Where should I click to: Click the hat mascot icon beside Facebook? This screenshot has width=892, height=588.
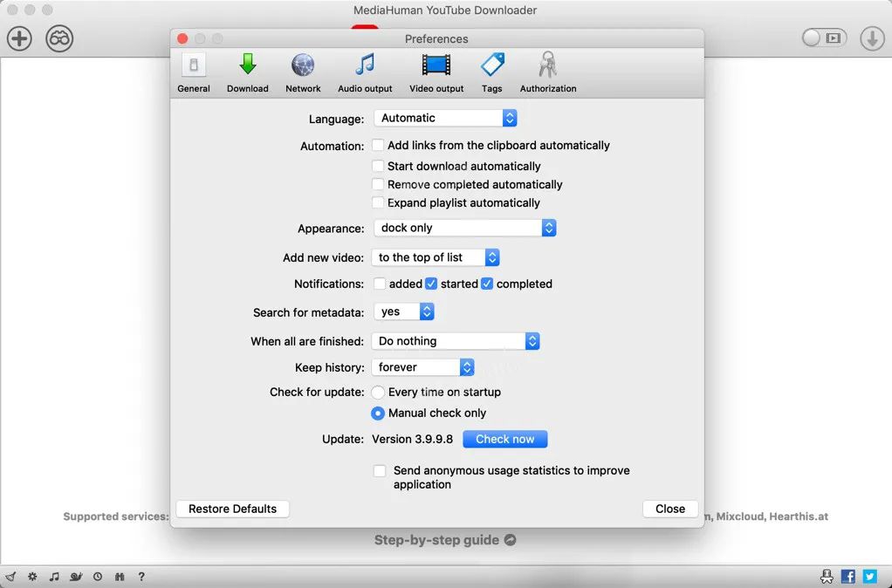[x=827, y=577]
